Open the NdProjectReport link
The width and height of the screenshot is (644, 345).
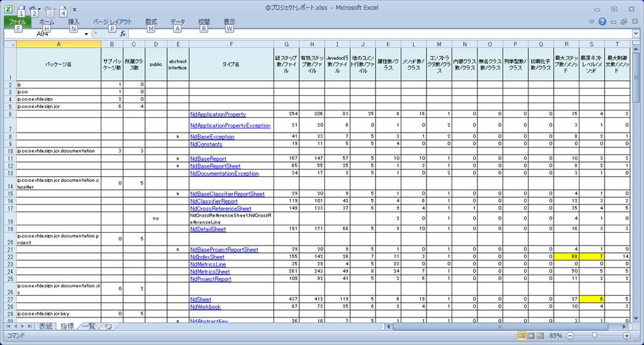(211, 279)
